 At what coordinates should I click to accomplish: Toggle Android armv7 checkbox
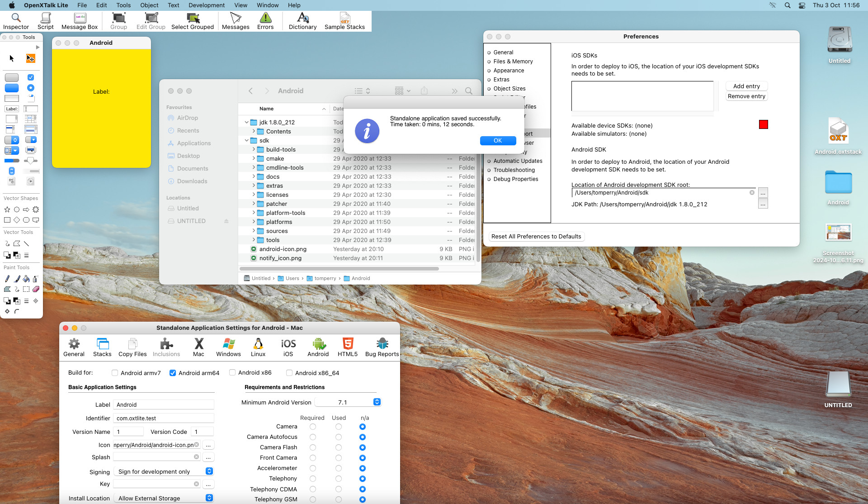114,373
